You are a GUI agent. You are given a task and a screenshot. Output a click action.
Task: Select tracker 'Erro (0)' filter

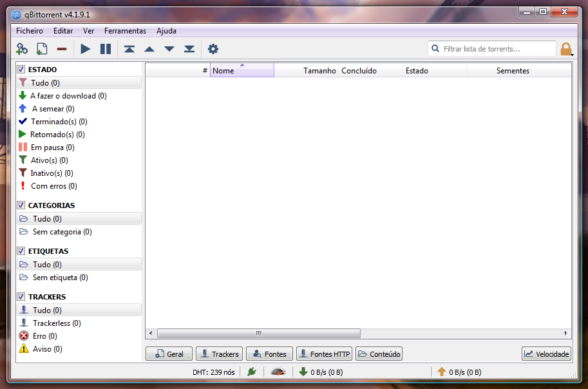79,336
